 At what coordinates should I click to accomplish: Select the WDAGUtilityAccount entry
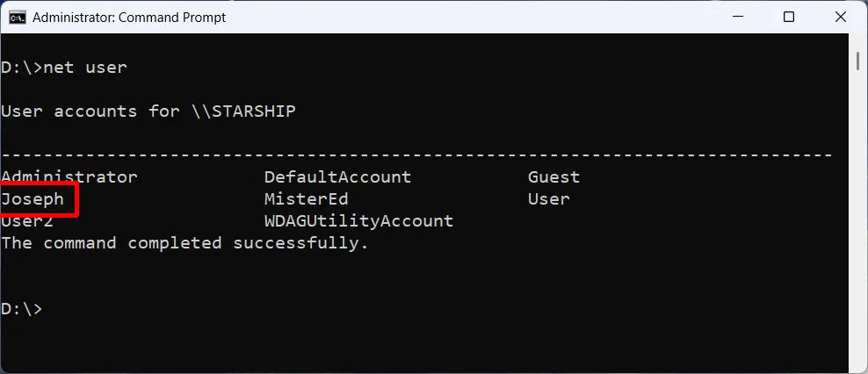click(x=358, y=221)
